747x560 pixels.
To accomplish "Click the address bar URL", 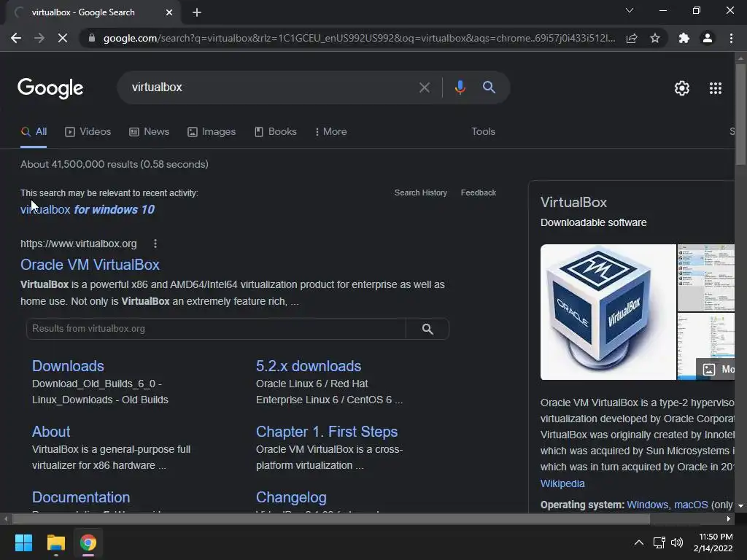I will click(x=359, y=38).
